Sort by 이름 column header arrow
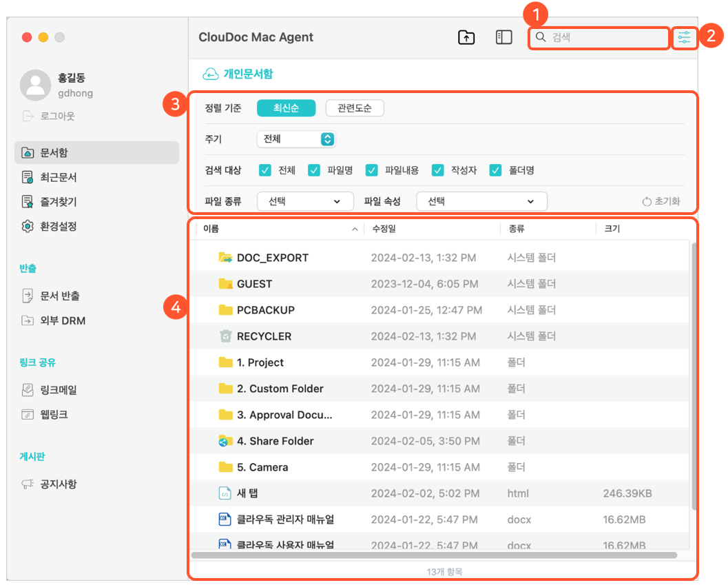 pyautogui.click(x=355, y=229)
